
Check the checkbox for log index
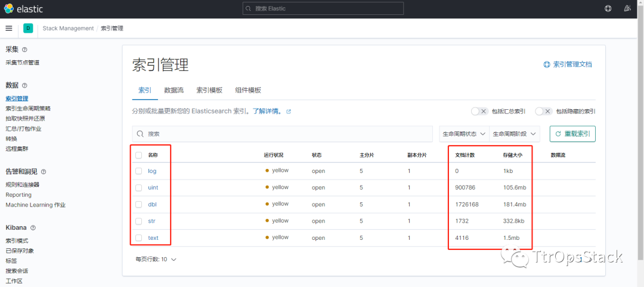[x=139, y=171]
